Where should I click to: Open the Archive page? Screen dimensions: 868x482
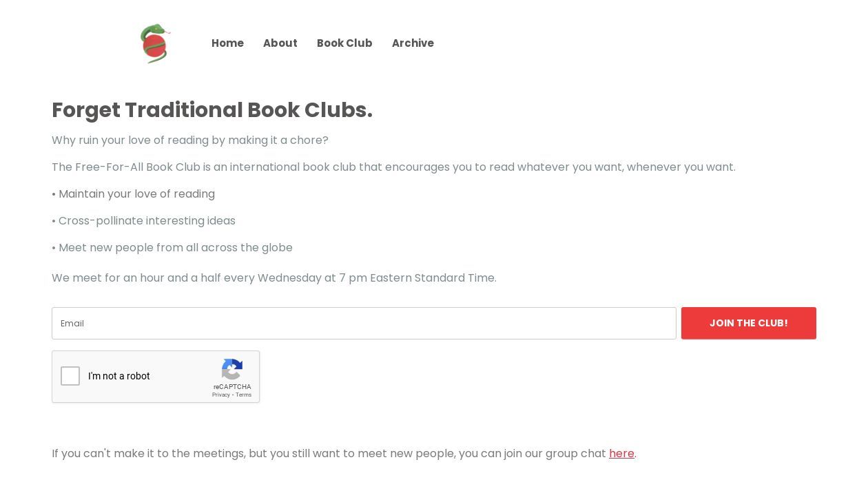click(413, 43)
